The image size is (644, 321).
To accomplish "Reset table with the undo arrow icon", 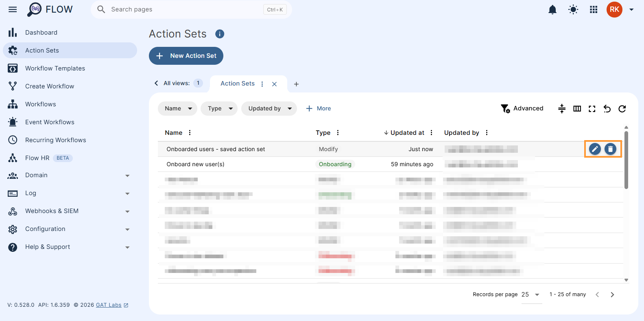I will coord(607,109).
